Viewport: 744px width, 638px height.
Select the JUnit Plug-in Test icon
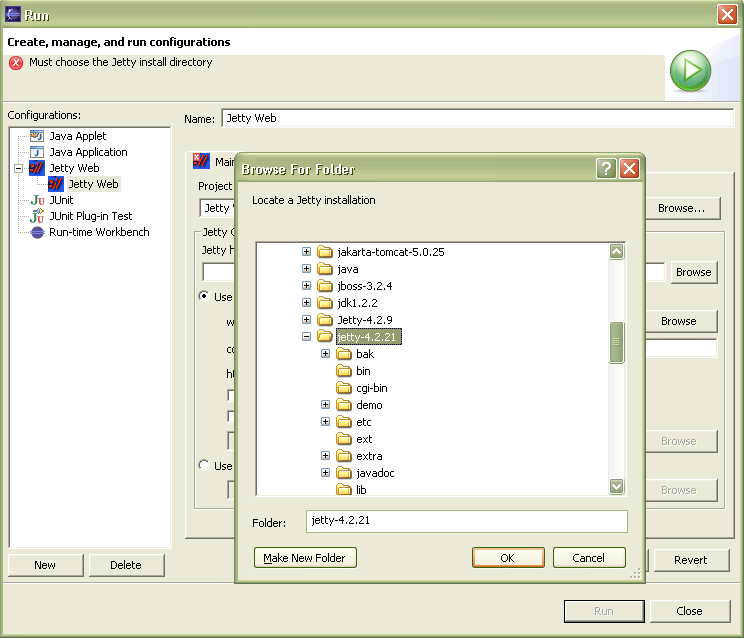click(x=37, y=216)
